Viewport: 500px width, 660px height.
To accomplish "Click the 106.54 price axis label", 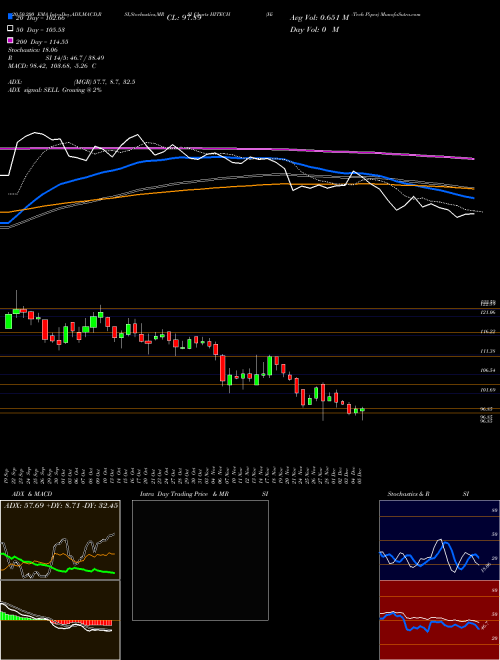I will (487, 370).
